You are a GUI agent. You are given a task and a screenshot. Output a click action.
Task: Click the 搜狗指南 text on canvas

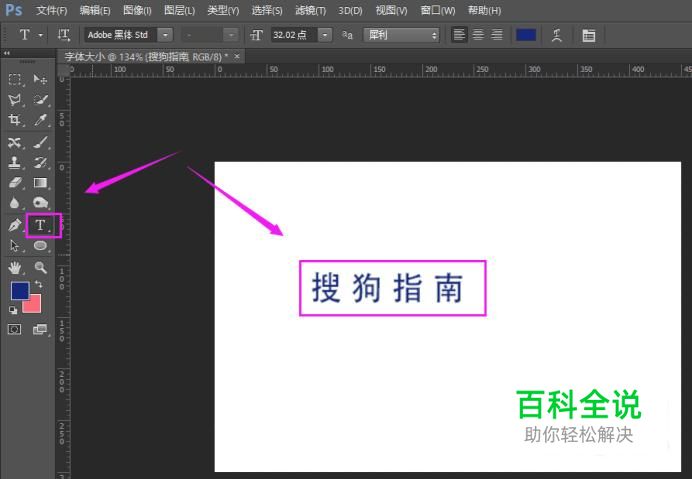[x=387, y=288]
